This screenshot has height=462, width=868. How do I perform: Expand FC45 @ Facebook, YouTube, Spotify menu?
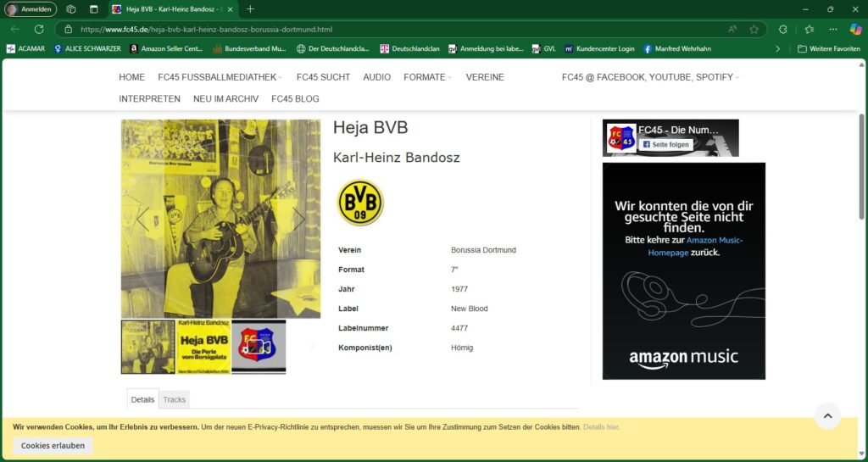[x=650, y=77]
